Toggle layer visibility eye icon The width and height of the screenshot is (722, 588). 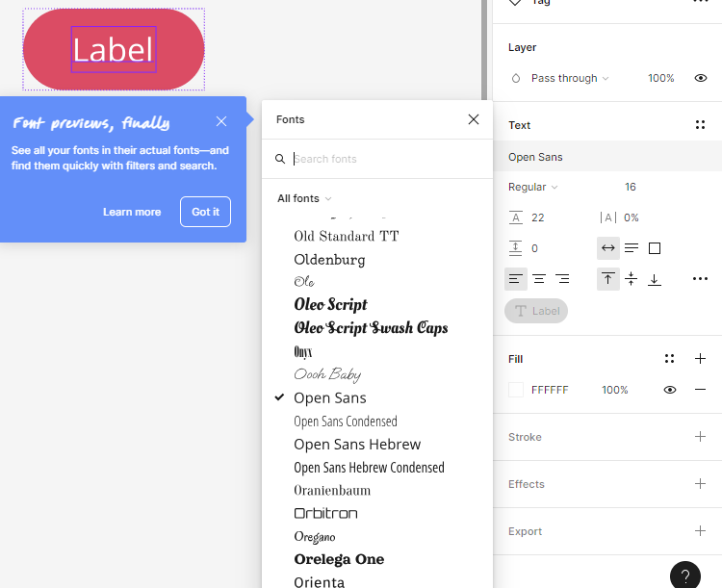[701, 78]
